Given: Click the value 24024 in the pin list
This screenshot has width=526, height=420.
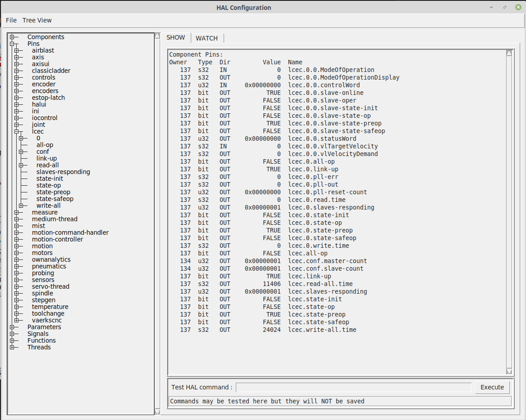Looking at the screenshot, I should (272, 330).
